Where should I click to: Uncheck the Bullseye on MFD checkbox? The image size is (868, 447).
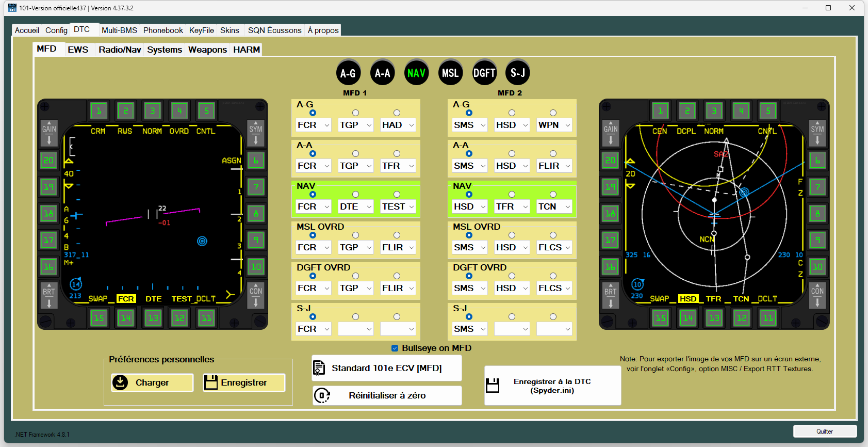[x=395, y=348]
